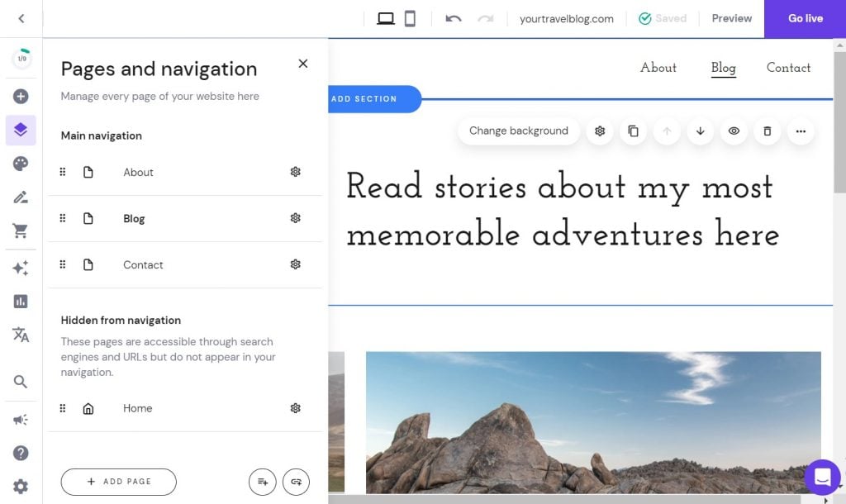Switch to desktop preview mode

[385, 17]
